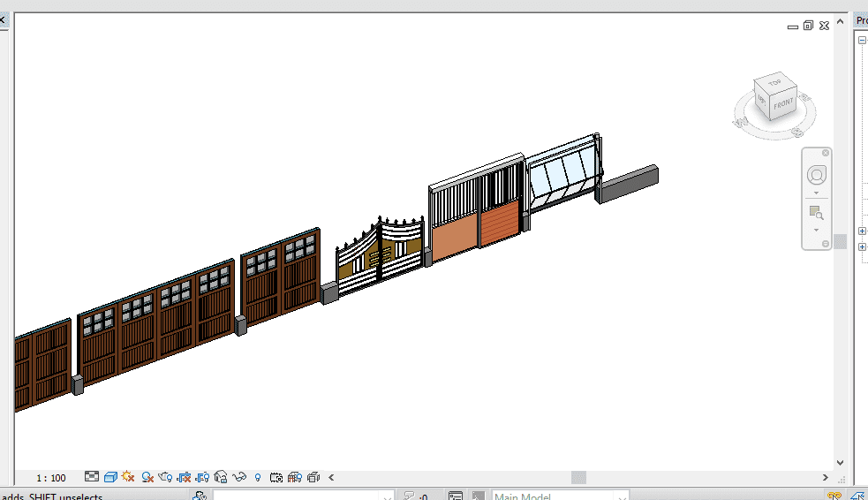Open the Main Model design options dropdown
868x500 pixels.
click(560, 496)
